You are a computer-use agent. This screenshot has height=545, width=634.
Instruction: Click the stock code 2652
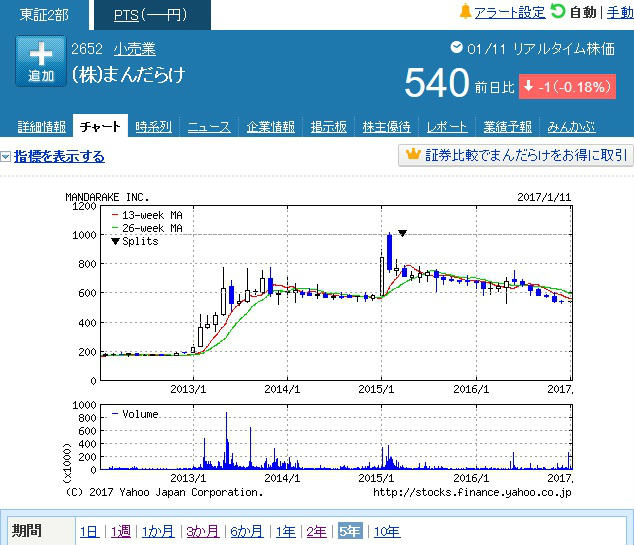[87, 49]
